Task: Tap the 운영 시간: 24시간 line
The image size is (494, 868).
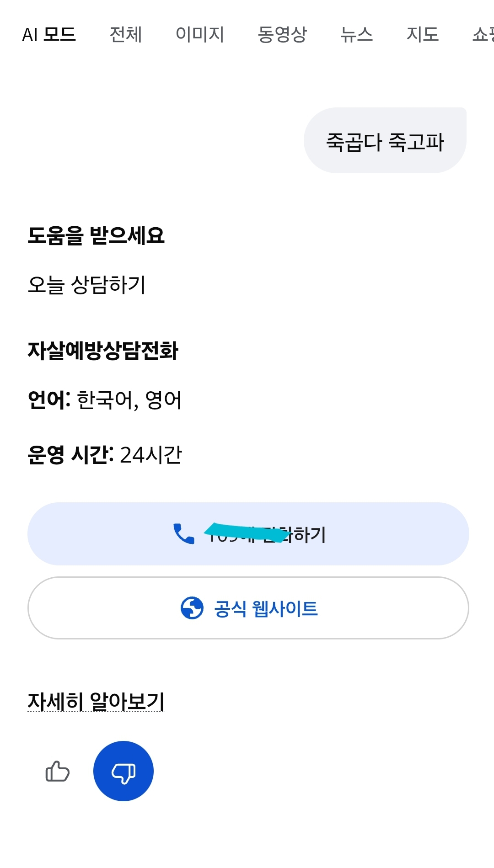Action: (105, 455)
